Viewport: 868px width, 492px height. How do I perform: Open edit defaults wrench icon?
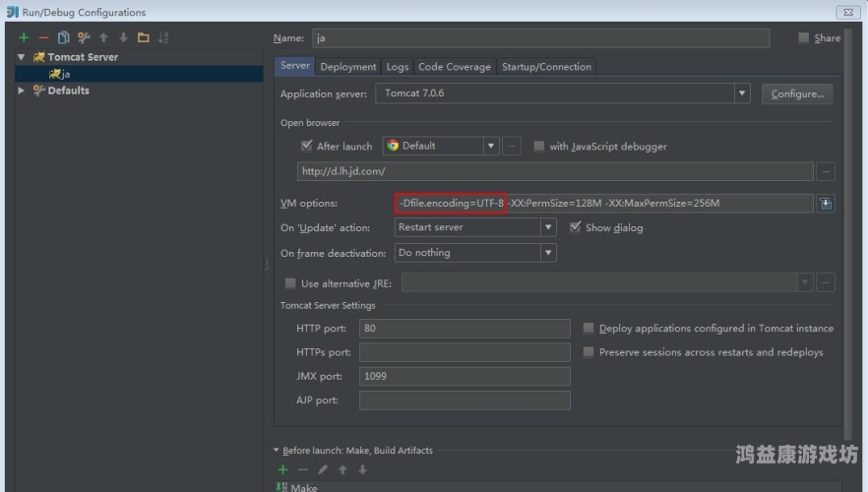pos(84,37)
